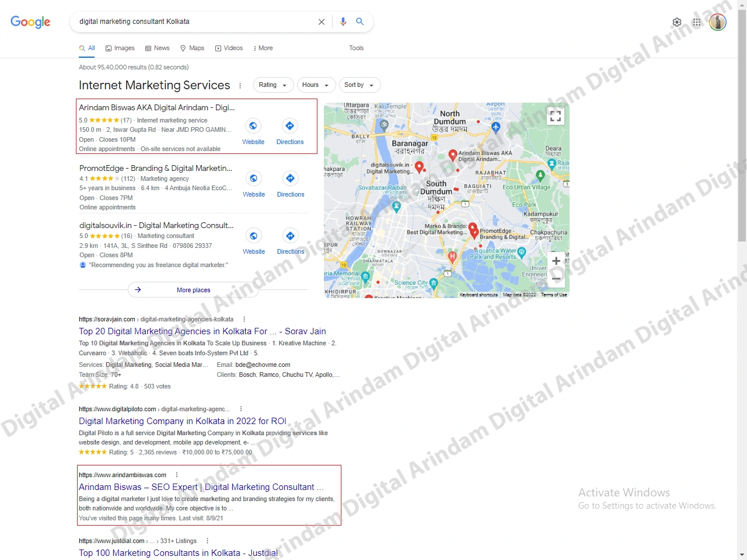Expand the map to fullscreen
The height and width of the screenshot is (560, 747).
coord(556,116)
